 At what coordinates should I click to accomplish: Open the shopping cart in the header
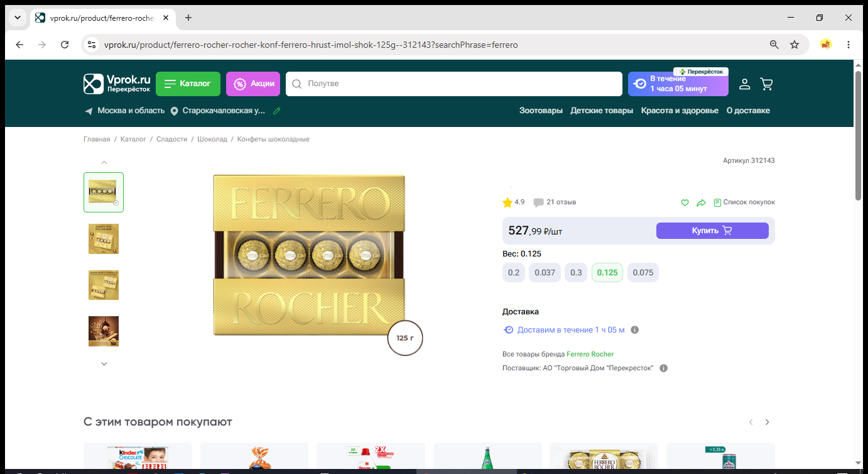(x=766, y=84)
